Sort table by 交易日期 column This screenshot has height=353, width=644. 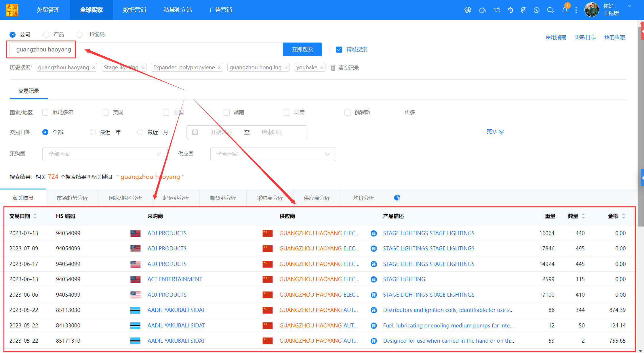pyautogui.click(x=35, y=216)
